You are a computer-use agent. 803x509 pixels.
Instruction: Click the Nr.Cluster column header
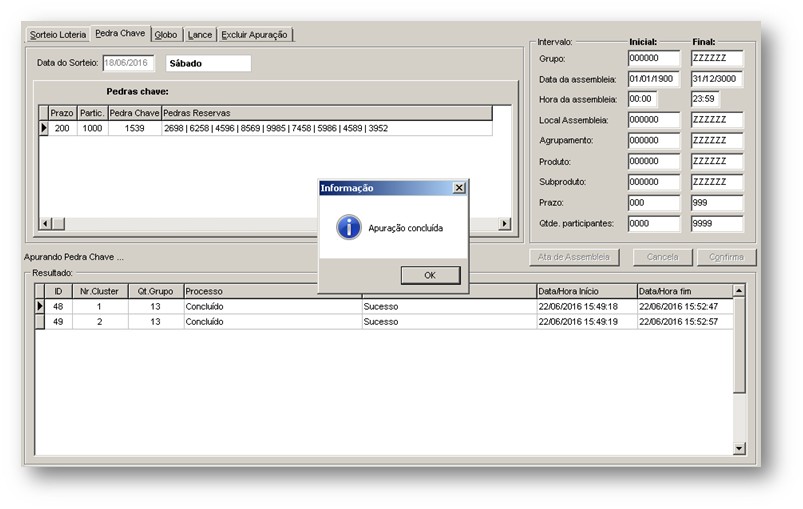click(99, 291)
